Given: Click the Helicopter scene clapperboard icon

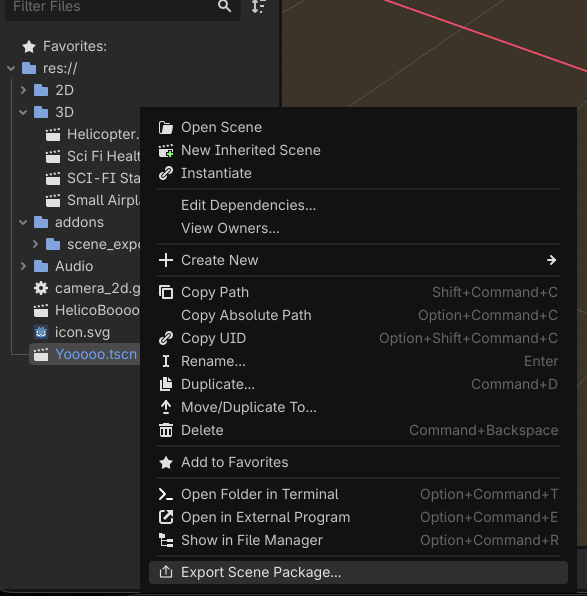Looking at the screenshot, I should point(53,135).
